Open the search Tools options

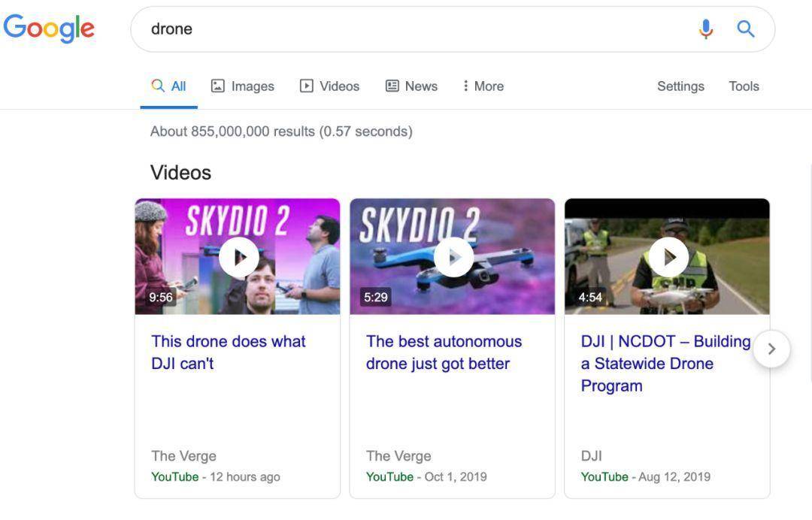[x=744, y=86]
